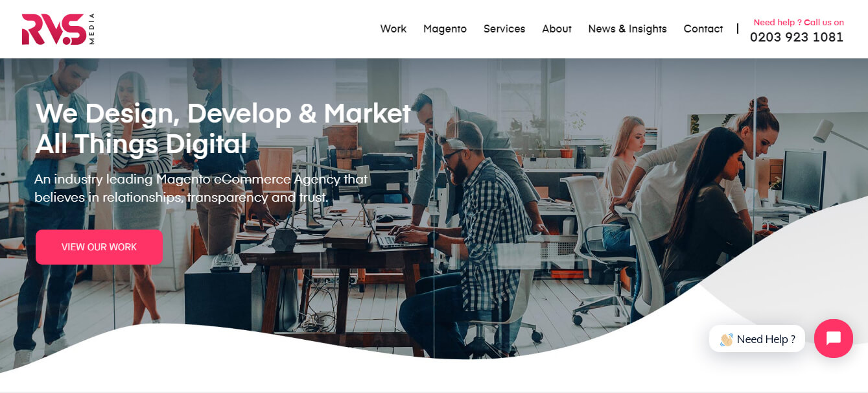Open the pink chat bubble icon
868x393 pixels.
[x=833, y=339]
